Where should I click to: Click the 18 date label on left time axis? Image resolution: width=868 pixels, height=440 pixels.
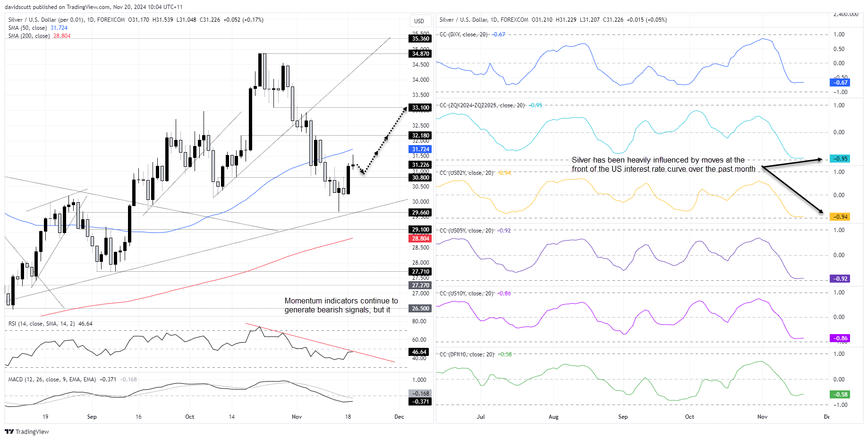[x=348, y=417]
